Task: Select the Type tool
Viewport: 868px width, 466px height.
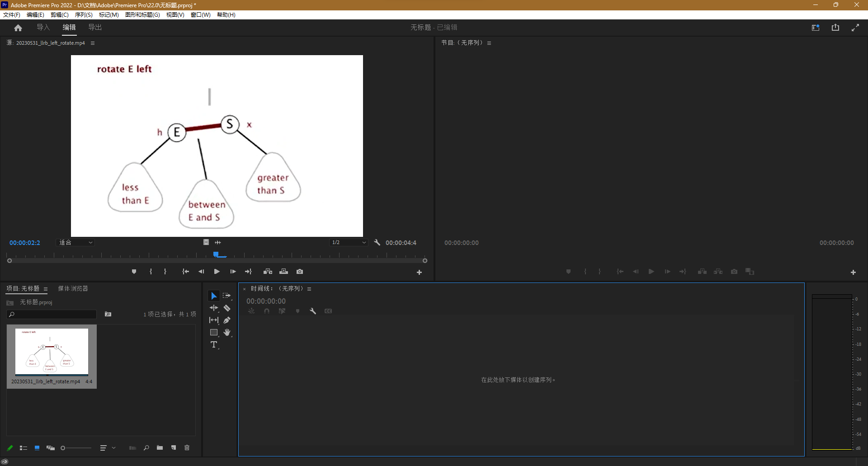Action: [x=214, y=345]
